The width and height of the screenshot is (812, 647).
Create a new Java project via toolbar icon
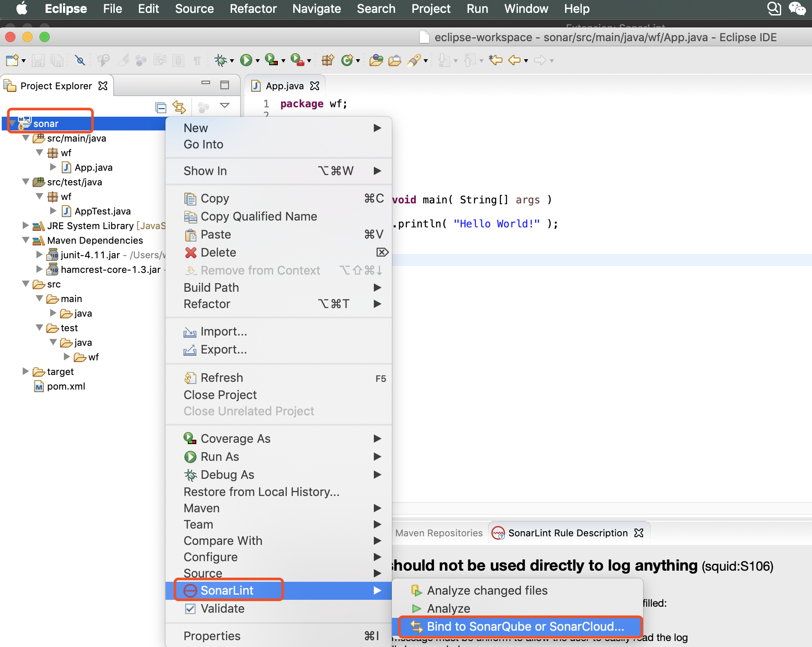(x=327, y=60)
